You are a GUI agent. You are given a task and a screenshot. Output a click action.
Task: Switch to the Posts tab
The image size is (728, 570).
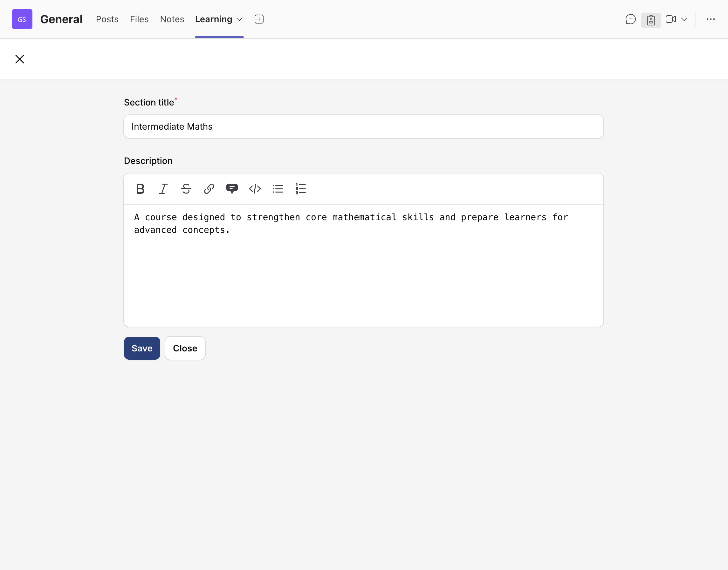pos(107,19)
